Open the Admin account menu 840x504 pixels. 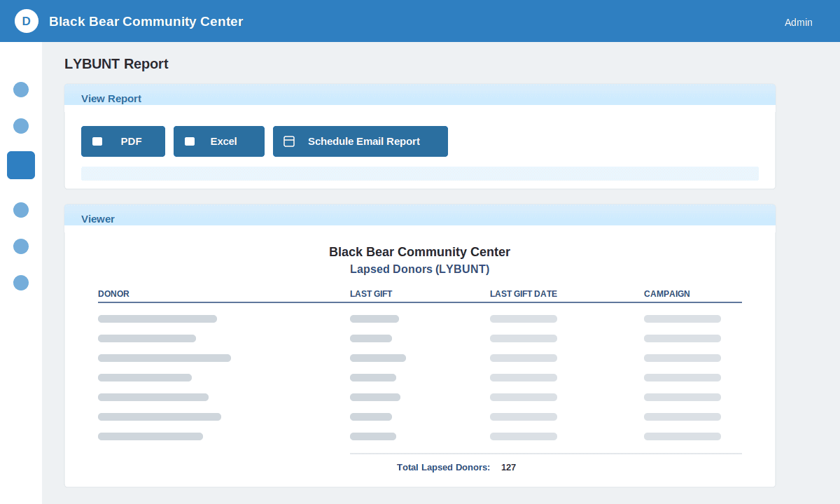[x=798, y=22]
